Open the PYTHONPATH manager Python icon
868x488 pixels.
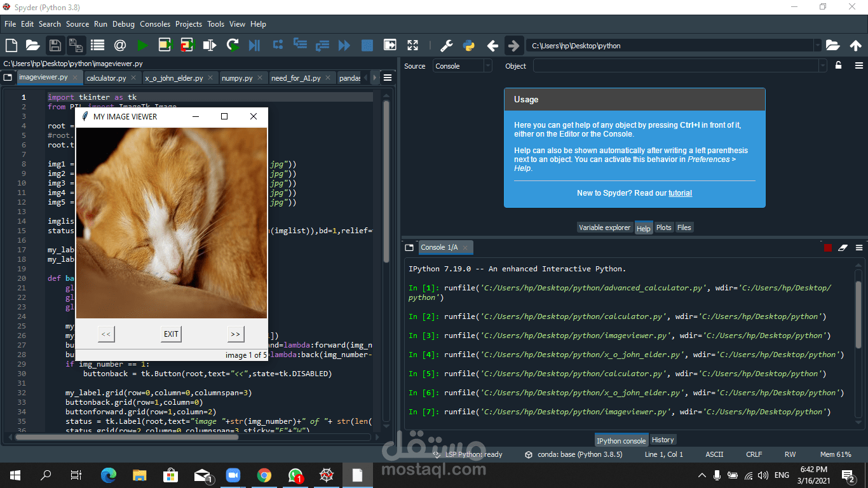pyautogui.click(x=469, y=45)
